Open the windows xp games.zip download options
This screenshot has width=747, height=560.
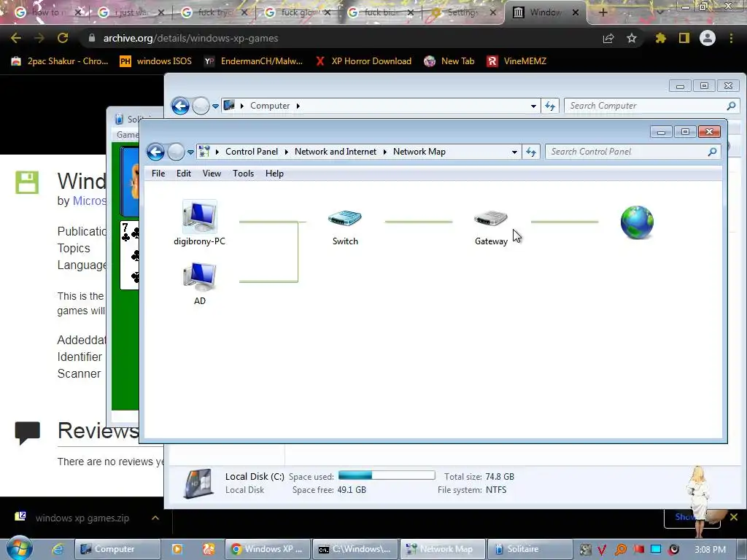155,518
